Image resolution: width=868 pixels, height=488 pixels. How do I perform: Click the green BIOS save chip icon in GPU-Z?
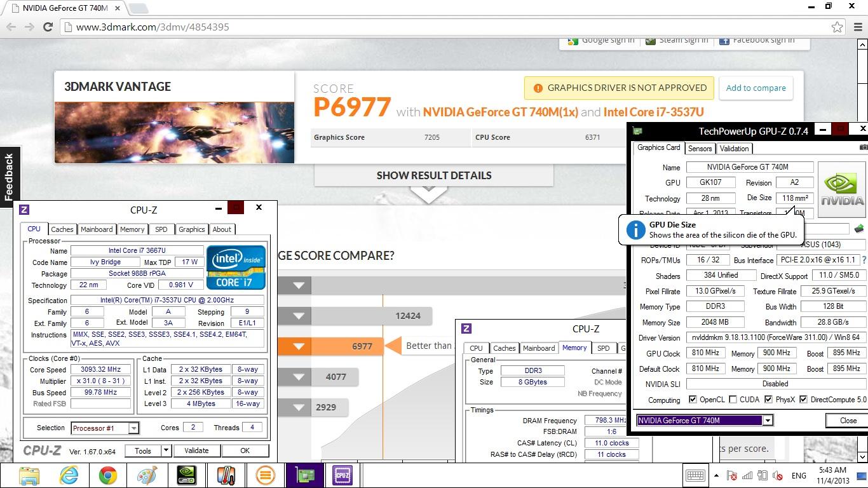[x=859, y=229]
